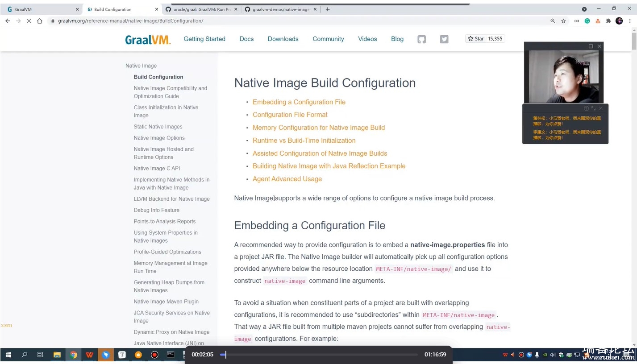
Task: Open the Getting Started menu
Action: pyautogui.click(x=204, y=39)
